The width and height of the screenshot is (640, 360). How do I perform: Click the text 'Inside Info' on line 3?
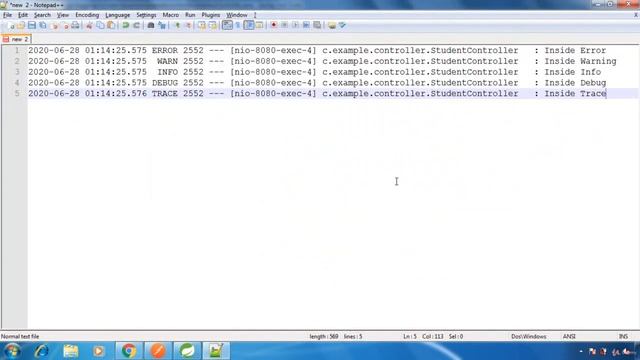click(x=573, y=72)
